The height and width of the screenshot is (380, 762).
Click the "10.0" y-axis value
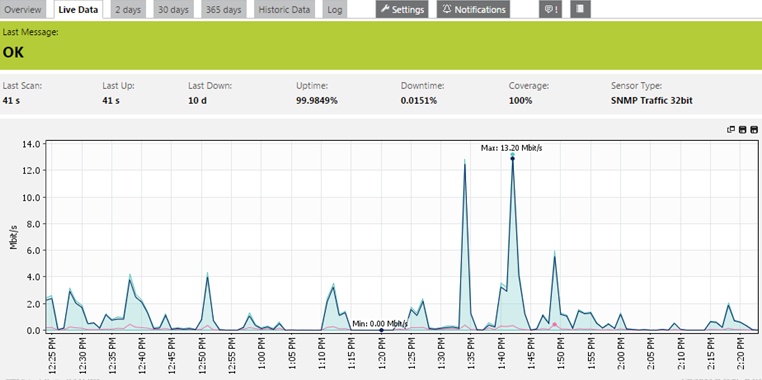pos(32,197)
